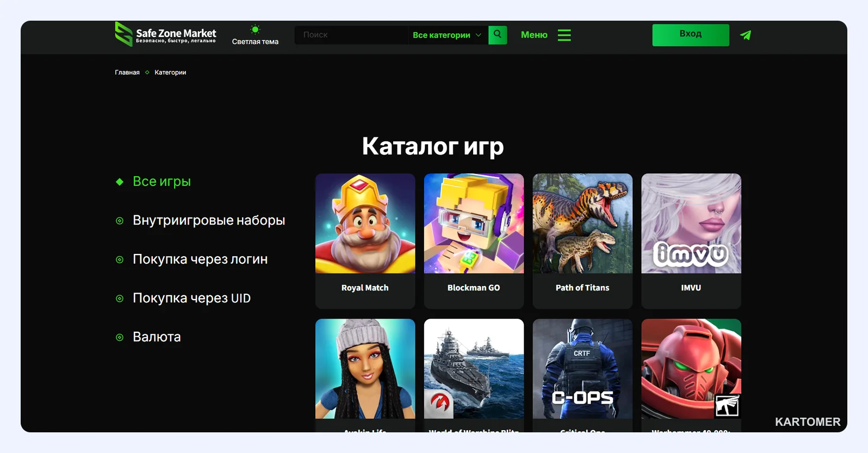Switch to light theme (Светлая тема)

pyautogui.click(x=255, y=35)
